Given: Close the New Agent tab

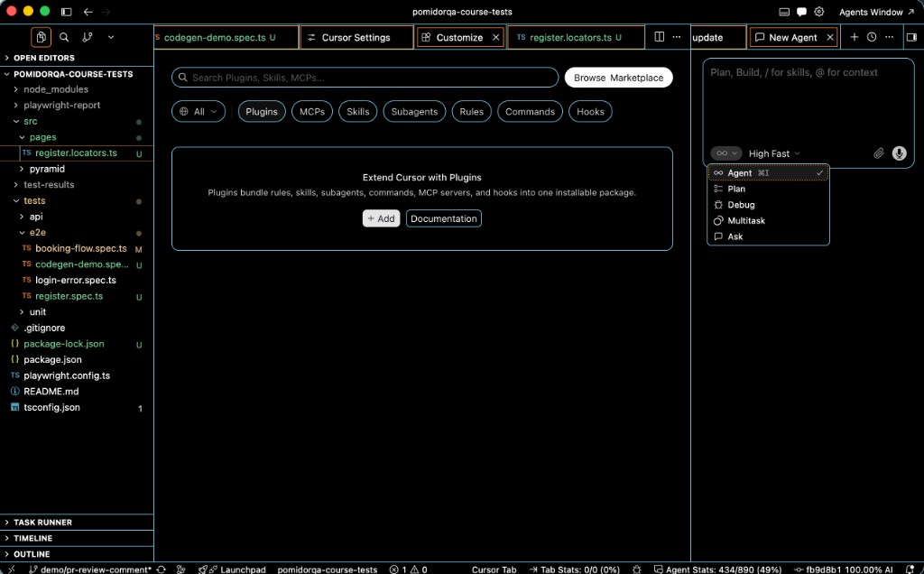Looking at the screenshot, I should point(830,37).
